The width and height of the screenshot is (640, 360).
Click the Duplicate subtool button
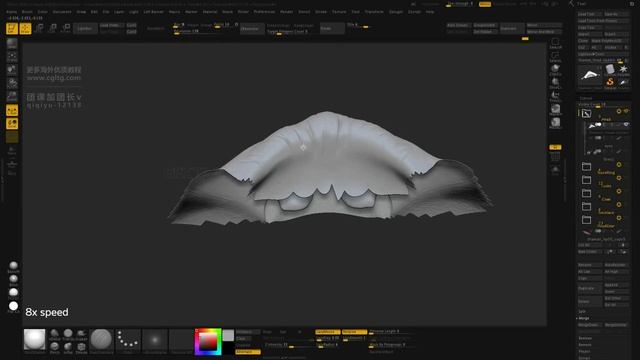[590, 288]
